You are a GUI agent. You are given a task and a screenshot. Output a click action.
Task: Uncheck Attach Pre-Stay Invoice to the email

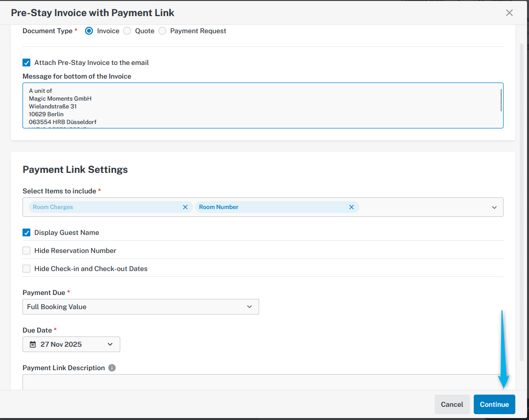click(x=27, y=63)
